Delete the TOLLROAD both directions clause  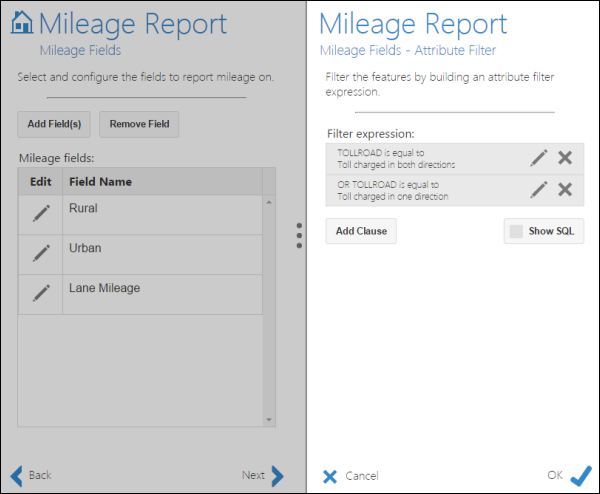pyautogui.click(x=565, y=158)
